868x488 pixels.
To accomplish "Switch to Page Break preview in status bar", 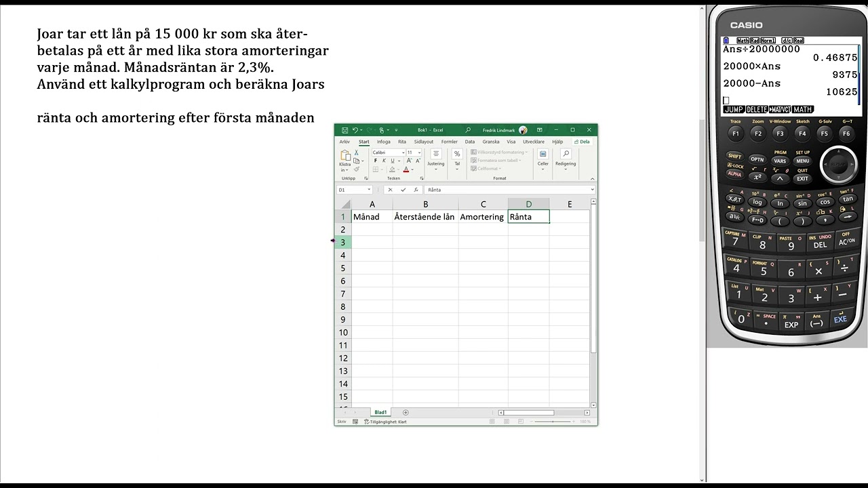I will [521, 422].
